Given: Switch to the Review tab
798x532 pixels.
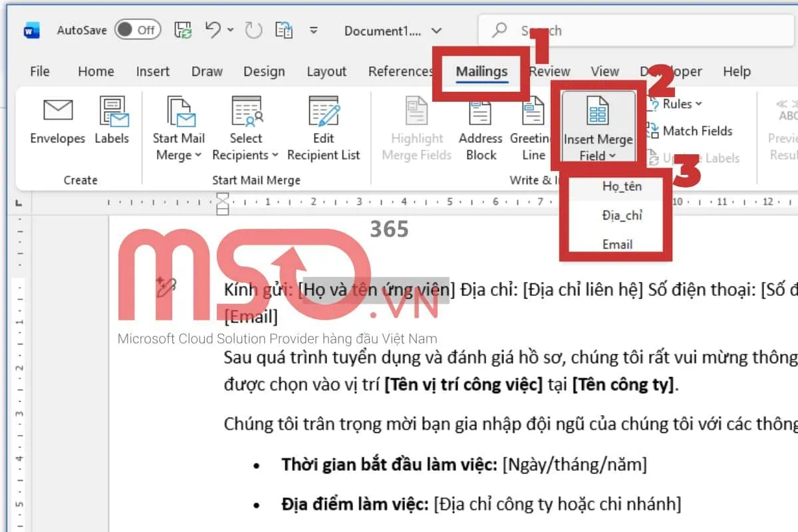Looking at the screenshot, I should click(549, 71).
